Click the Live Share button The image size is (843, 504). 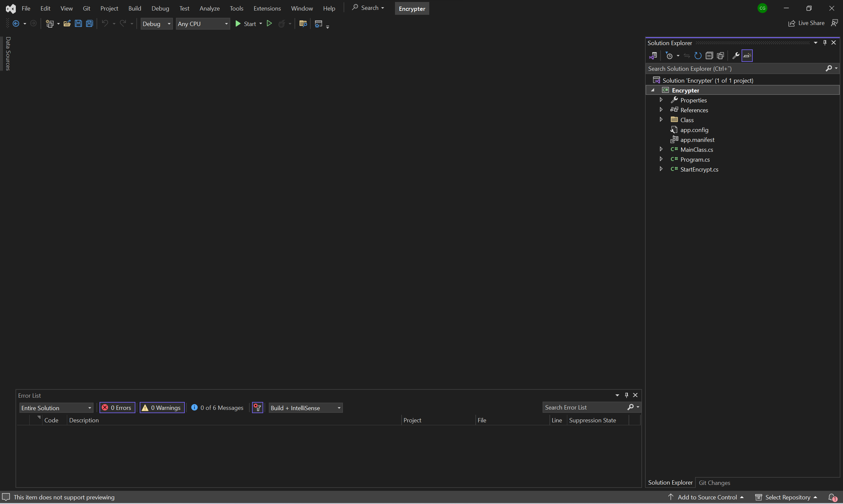[x=806, y=23]
